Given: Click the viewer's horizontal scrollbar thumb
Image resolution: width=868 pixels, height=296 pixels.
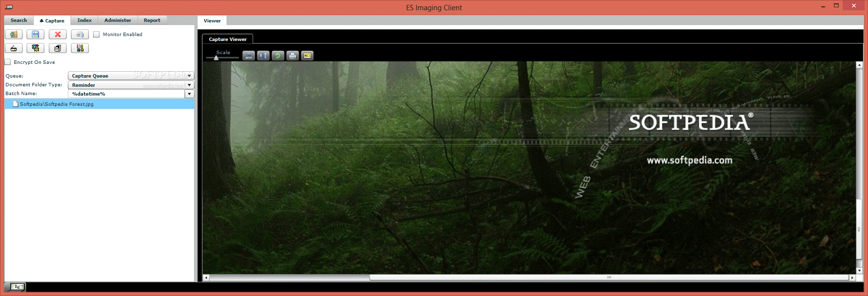Looking at the screenshot, I should [609, 277].
